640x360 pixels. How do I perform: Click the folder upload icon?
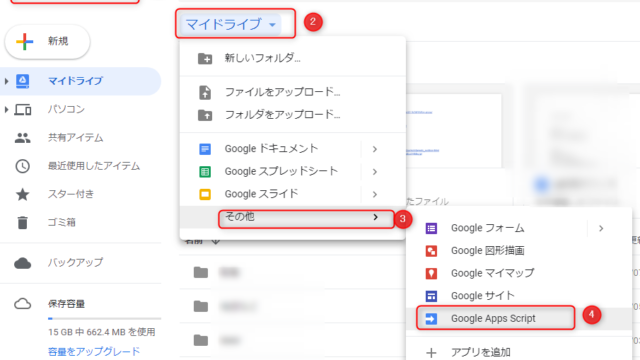[205, 116]
